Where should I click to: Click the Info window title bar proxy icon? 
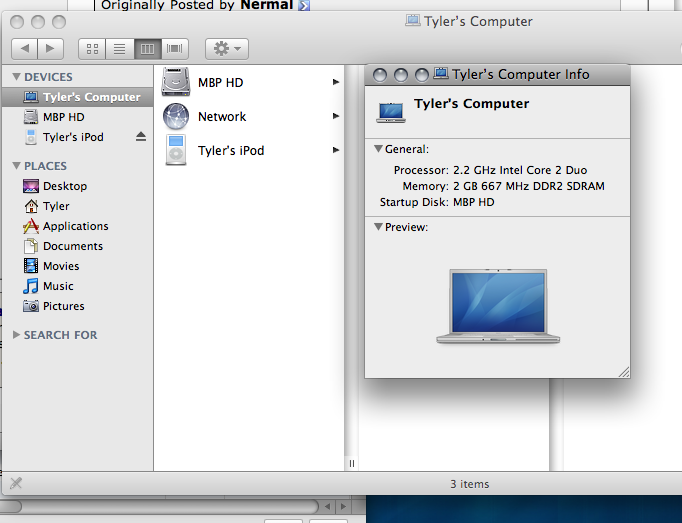pyautogui.click(x=441, y=73)
